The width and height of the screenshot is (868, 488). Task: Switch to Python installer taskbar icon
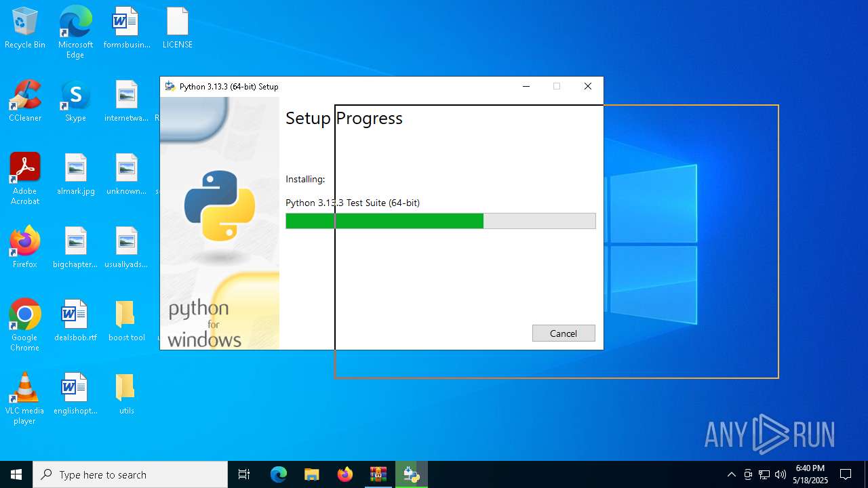[x=411, y=474]
